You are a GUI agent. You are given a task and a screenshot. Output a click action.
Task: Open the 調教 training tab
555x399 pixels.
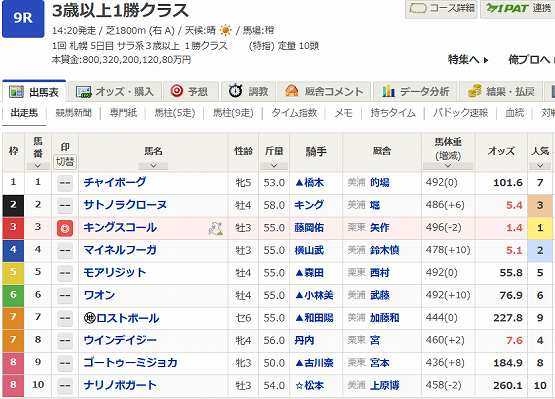click(x=248, y=92)
